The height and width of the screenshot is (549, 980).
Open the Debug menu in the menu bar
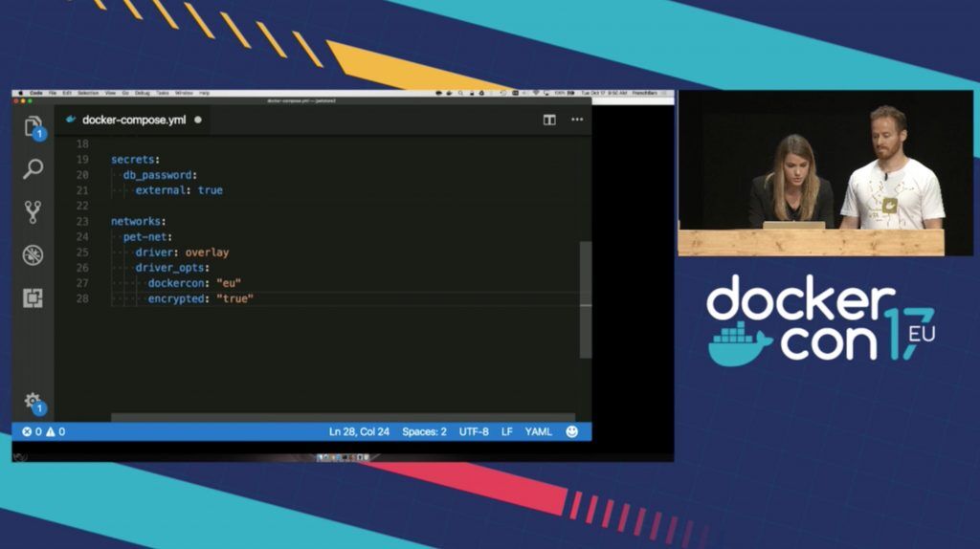click(x=143, y=93)
